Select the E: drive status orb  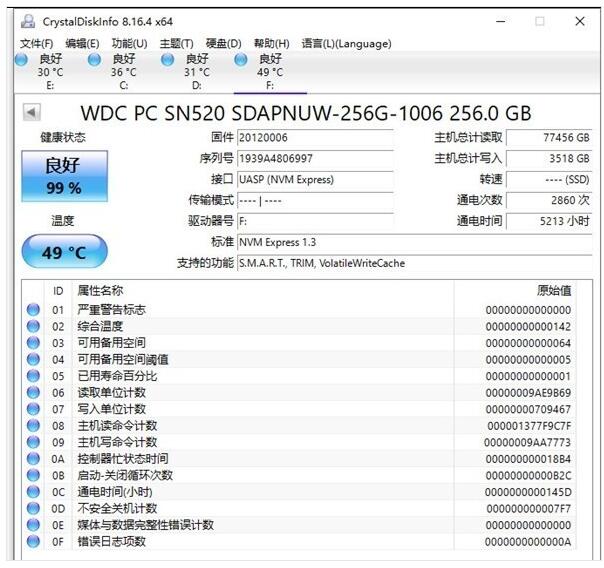pyautogui.click(x=21, y=60)
